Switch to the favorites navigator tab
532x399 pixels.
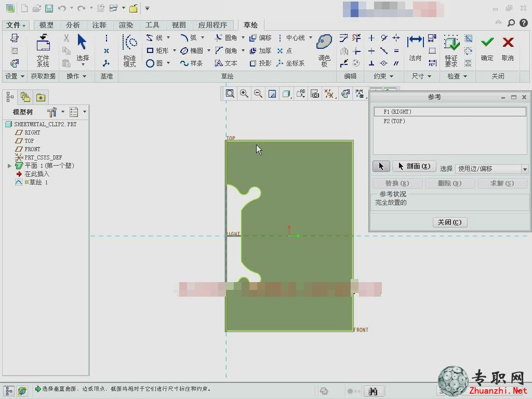(41, 97)
